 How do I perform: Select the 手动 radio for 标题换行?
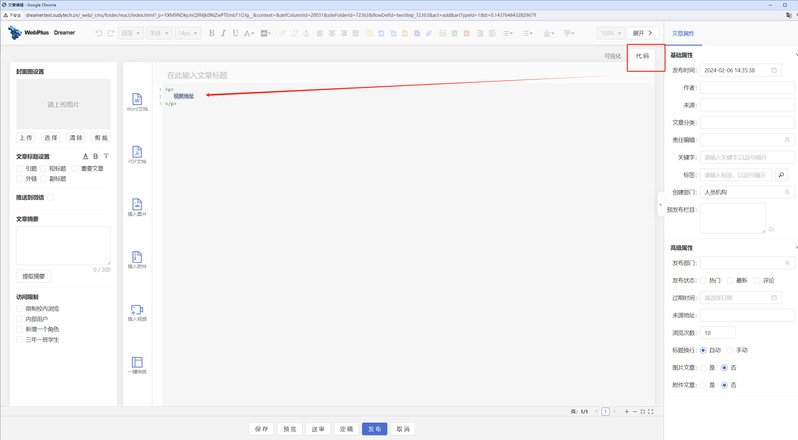[730, 350]
